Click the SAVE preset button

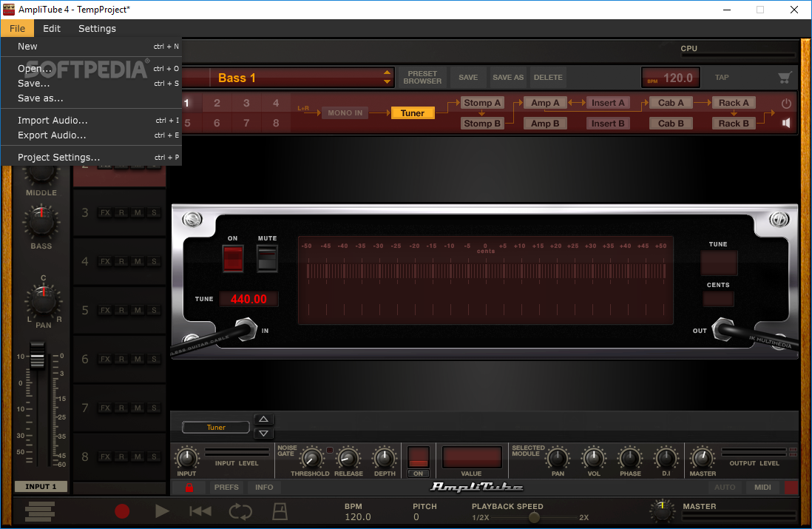point(468,77)
